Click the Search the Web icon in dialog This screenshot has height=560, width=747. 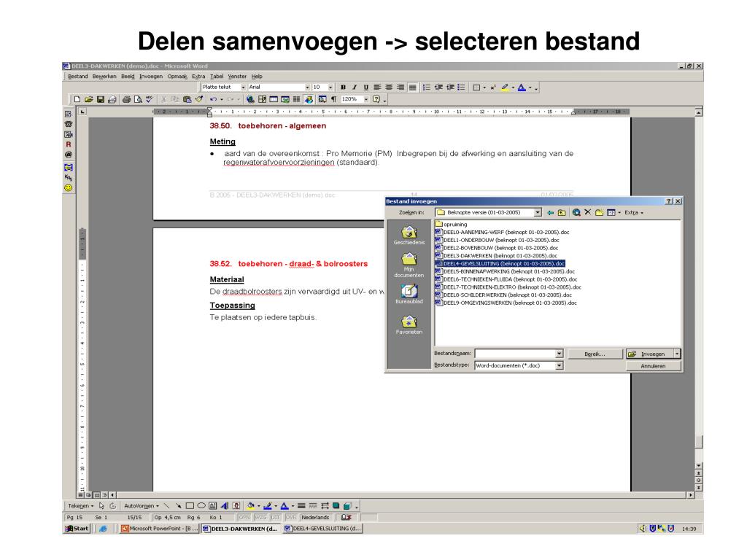[x=576, y=213]
